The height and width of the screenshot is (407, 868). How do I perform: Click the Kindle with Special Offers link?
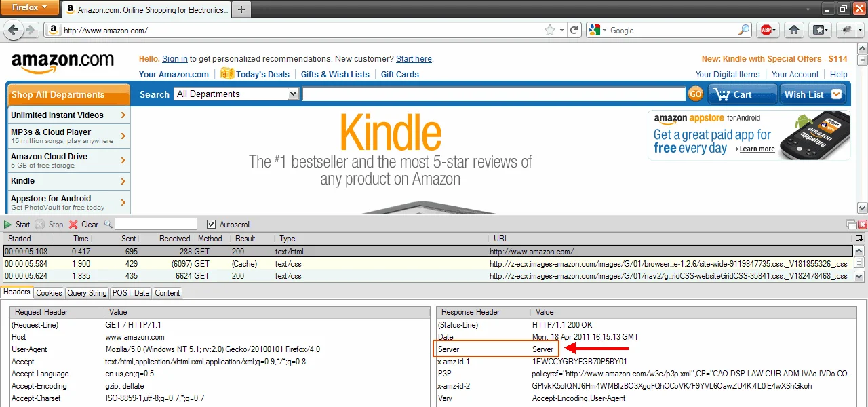774,59
